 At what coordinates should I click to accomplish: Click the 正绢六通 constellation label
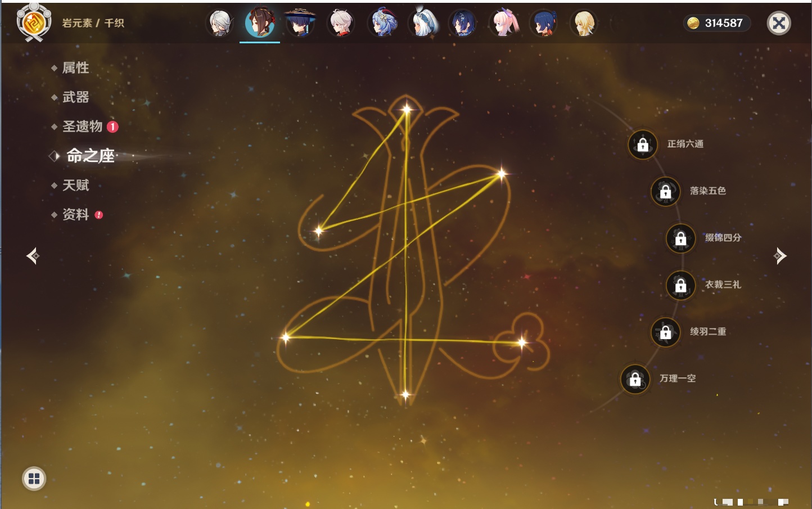(685, 144)
